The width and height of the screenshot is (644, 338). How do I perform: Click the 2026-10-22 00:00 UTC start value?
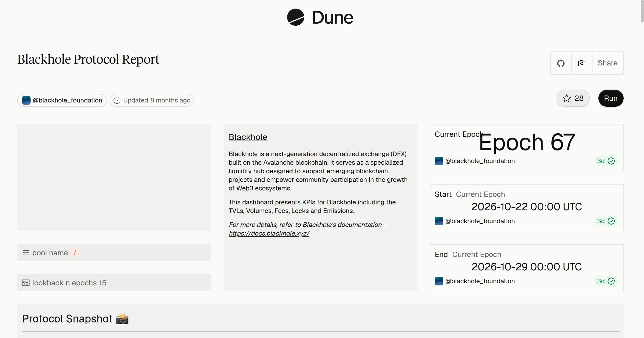click(x=527, y=207)
